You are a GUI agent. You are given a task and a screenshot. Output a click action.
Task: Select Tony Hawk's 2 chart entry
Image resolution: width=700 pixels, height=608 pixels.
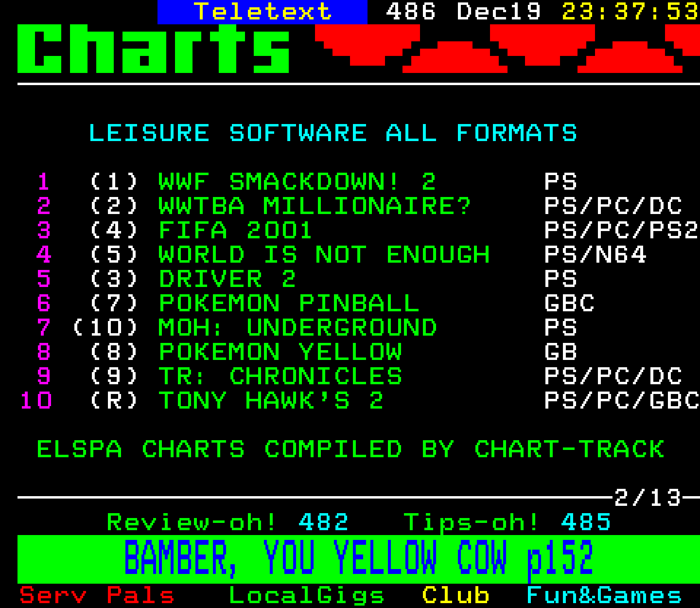click(x=271, y=401)
